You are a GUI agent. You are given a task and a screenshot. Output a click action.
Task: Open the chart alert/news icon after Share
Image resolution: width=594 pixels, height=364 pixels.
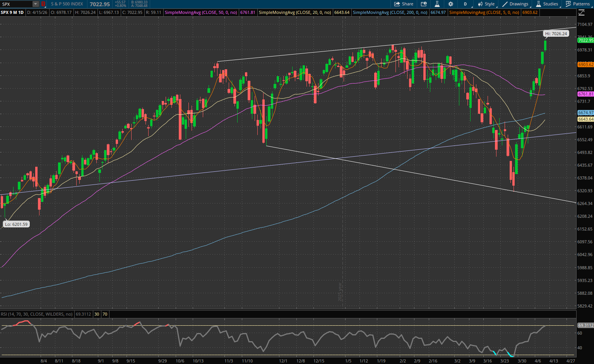(423, 3)
